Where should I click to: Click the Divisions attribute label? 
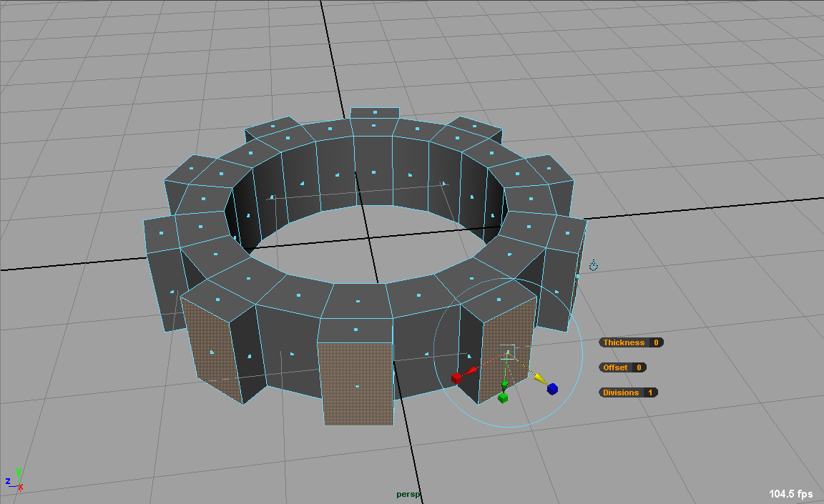pyautogui.click(x=621, y=392)
